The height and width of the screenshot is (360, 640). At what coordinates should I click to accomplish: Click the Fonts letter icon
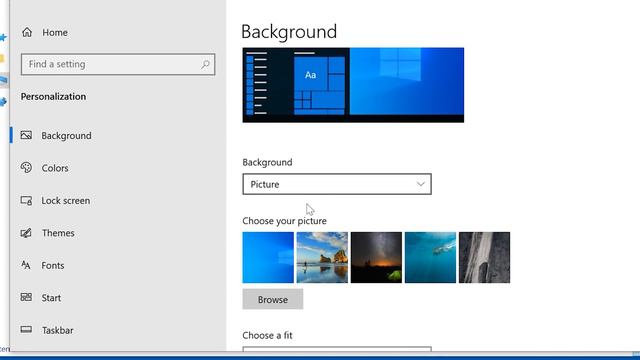(x=26, y=265)
